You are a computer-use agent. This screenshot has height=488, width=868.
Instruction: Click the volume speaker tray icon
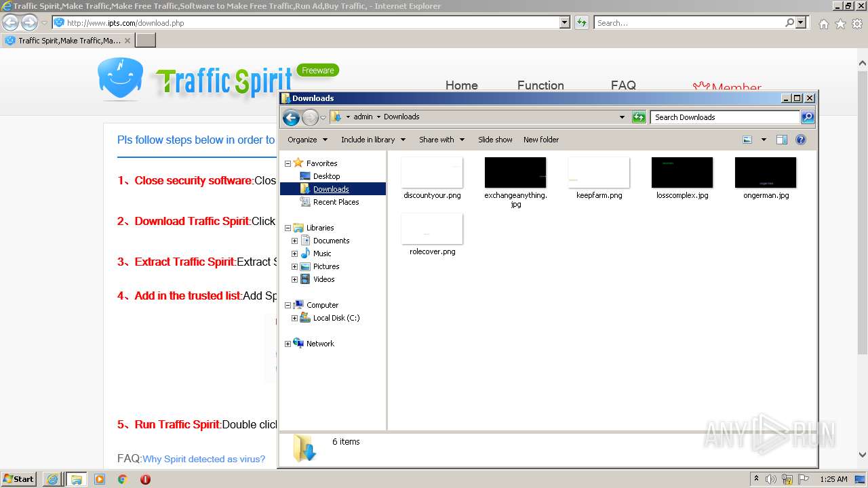[771, 479]
